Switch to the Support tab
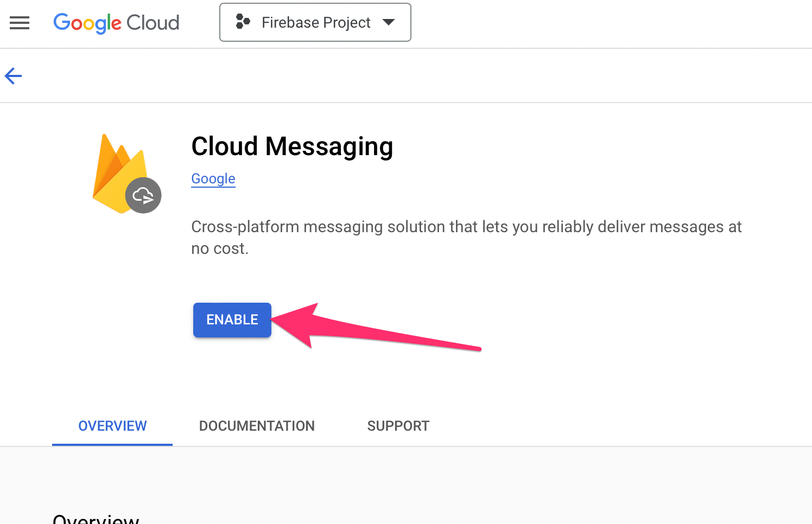This screenshot has height=524, width=812. pos(398,426)
